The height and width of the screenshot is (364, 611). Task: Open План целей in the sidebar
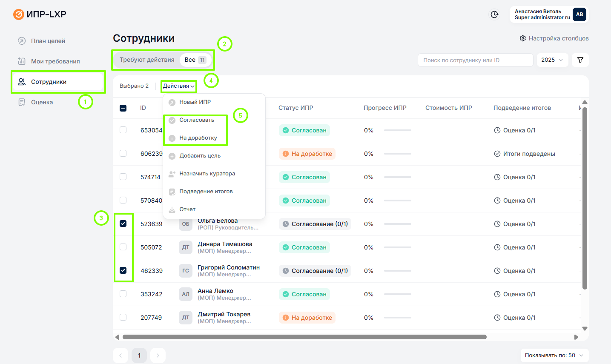(48, 41)
